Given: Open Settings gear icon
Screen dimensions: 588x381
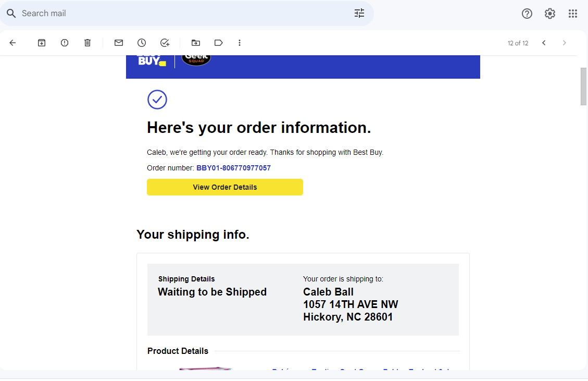Looking at the screenshot, I should [x=550, y=14].
